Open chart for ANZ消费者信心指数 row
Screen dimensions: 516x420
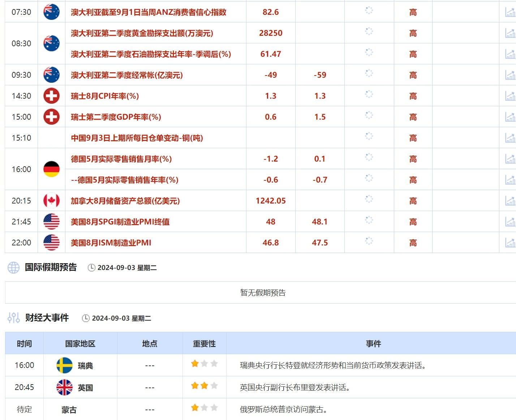510,12
